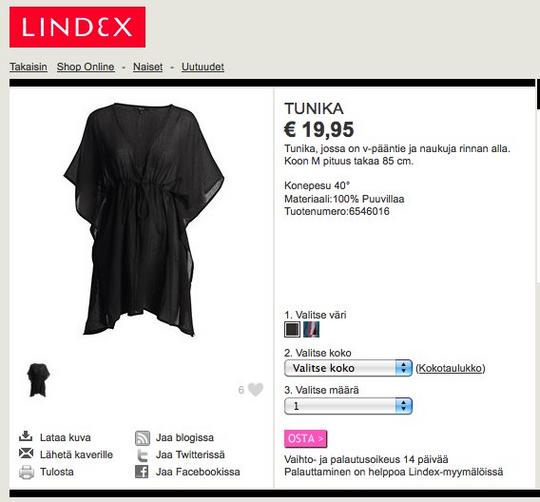The height and width of the screenshot is (502, 540).
Task: Open the Uutuudet breadcrumb link
Action: 202,66
